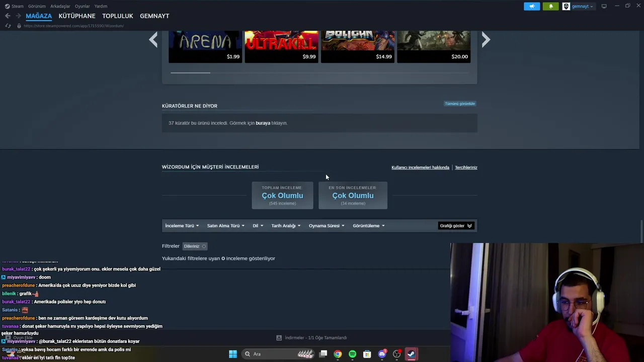Open the Windows Start menu
This screenshot has height=362, width=644.
click(232, 354)
